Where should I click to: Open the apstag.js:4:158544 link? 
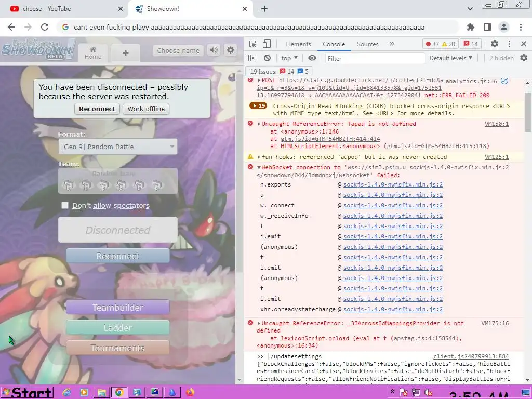[x=424, y=338]
